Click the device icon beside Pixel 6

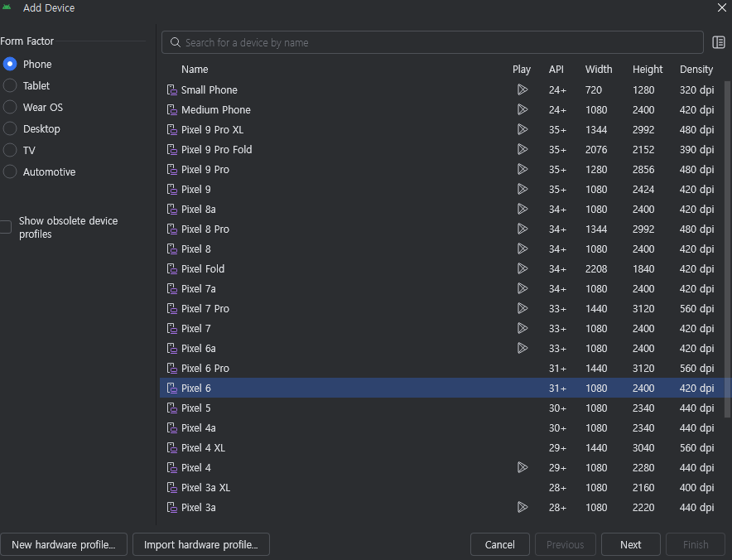(171, 389)
